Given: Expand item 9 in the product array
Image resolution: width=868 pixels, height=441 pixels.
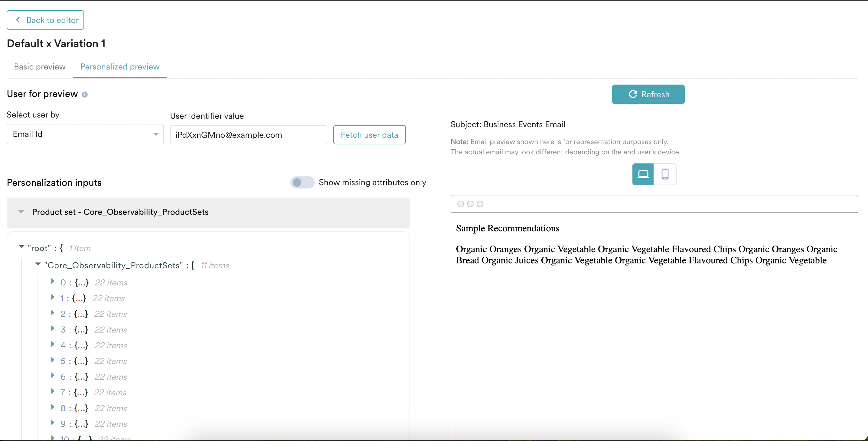Looking at the screenshot, I should [53, 423].
